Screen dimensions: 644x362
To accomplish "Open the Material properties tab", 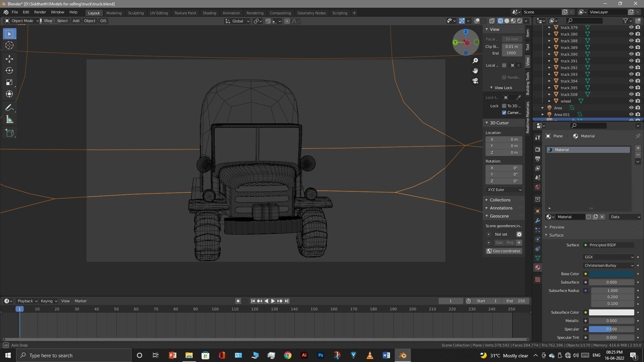I will 538,267.
